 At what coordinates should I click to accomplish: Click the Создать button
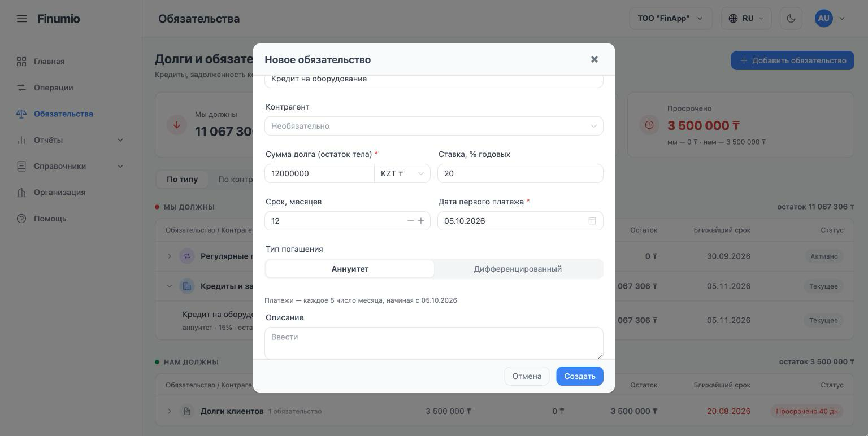pos(580,376)
